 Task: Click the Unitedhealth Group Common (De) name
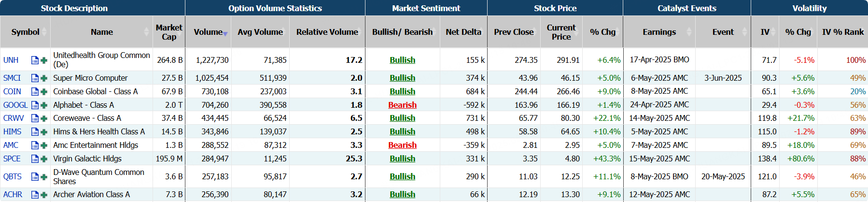point(101,60)
